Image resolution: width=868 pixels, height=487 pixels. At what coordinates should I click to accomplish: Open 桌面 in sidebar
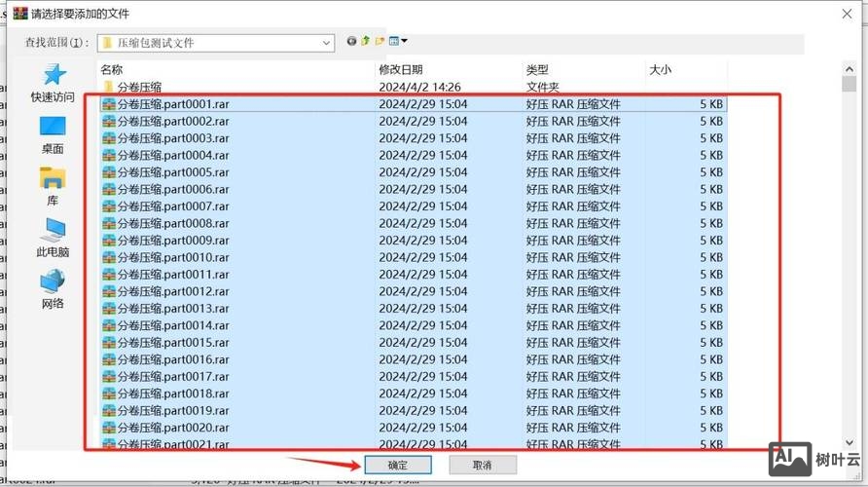53,135
